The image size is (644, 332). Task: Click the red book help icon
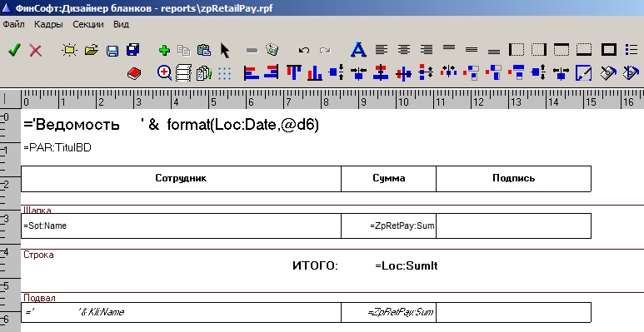coord(134,73)
